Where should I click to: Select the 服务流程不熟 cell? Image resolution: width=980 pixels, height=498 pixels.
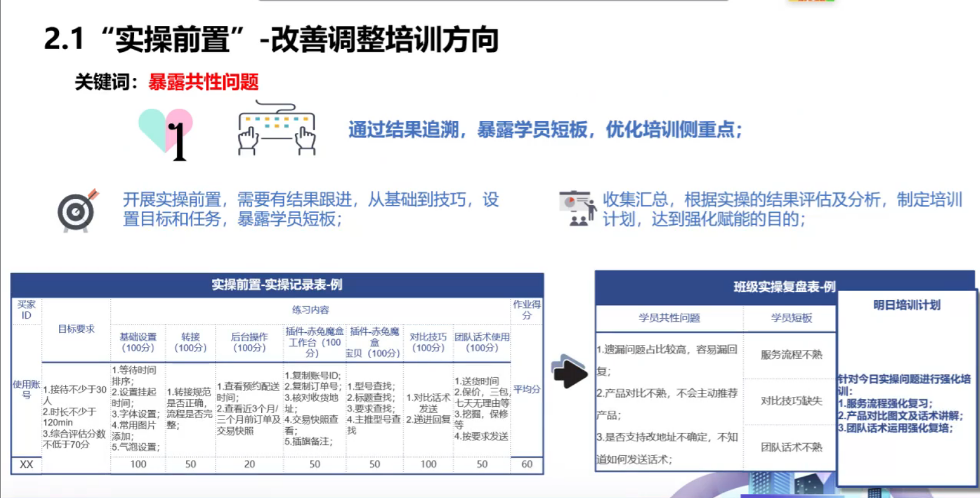tap(791, 355)
